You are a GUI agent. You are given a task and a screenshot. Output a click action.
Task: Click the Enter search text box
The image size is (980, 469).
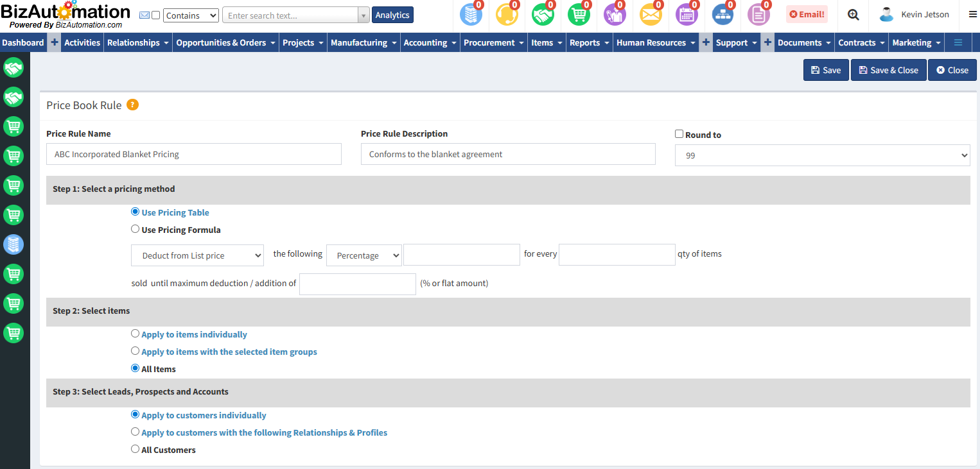[x=290, y=15]
